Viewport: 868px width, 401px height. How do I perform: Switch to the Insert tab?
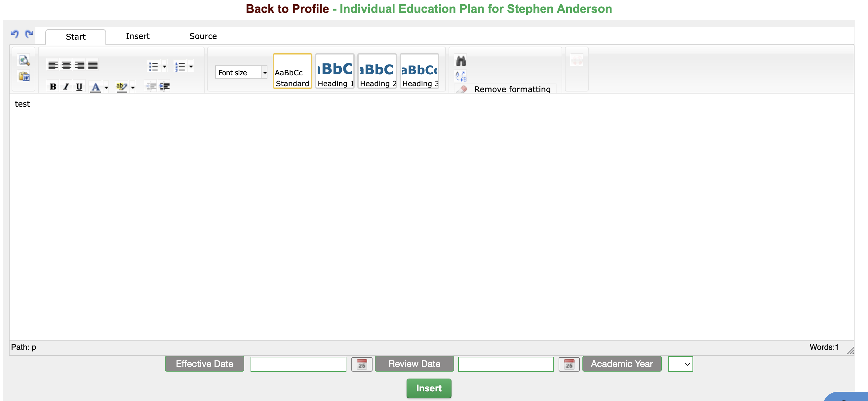pyautogui.click(x=138, y=36)
